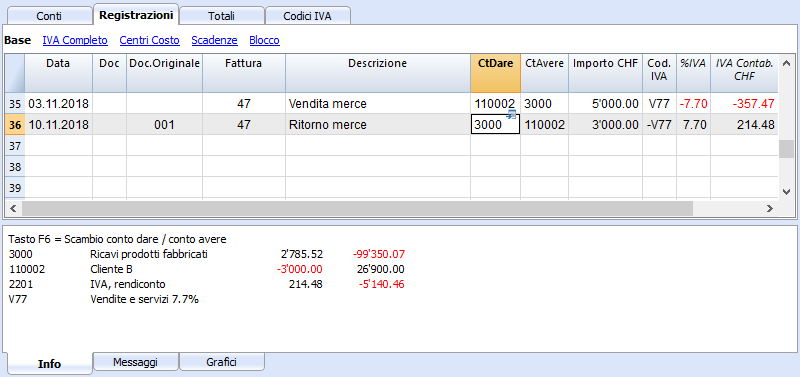Click the Vendita merce description cell
This screenshot has width=800, height=377.
pos(378,104)
